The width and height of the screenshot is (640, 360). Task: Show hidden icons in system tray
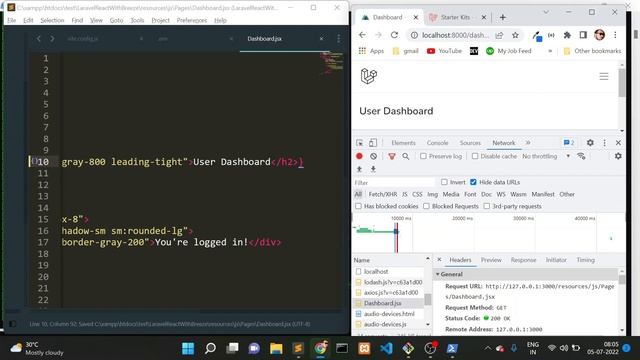(487, 348)
